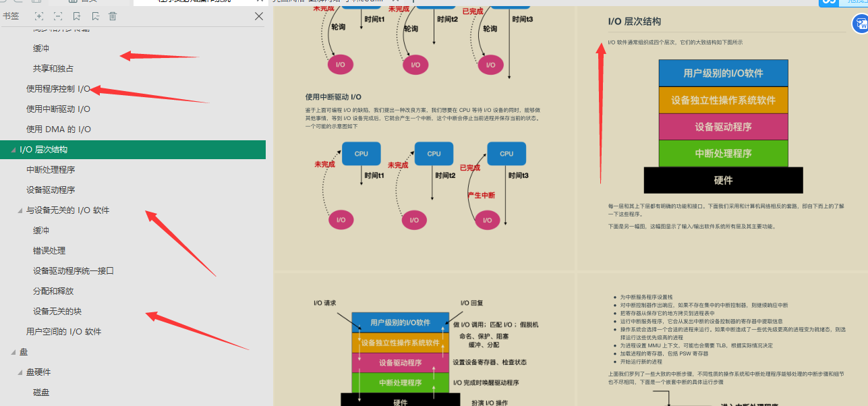Open the 共享和独占 bookmark
The height and width of the screenshot is (406, 868).
coord(53,69)
